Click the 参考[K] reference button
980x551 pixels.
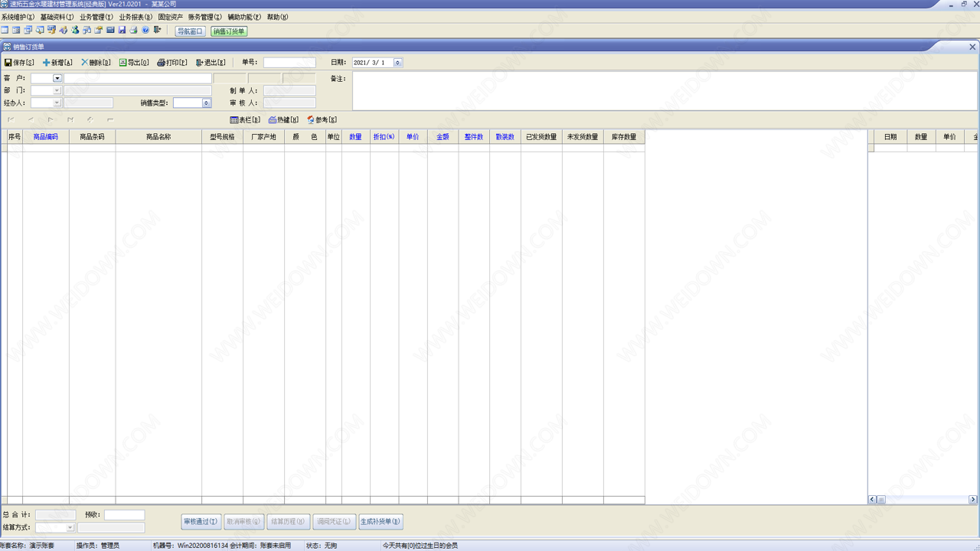coord(322,120)
